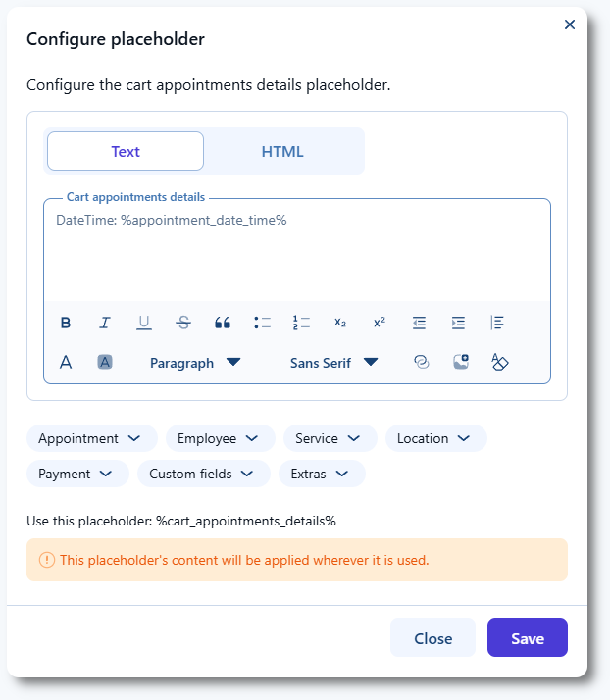Screen dimensions: 610x700
Task: Create a bulleted list
Action: (262, 323)
